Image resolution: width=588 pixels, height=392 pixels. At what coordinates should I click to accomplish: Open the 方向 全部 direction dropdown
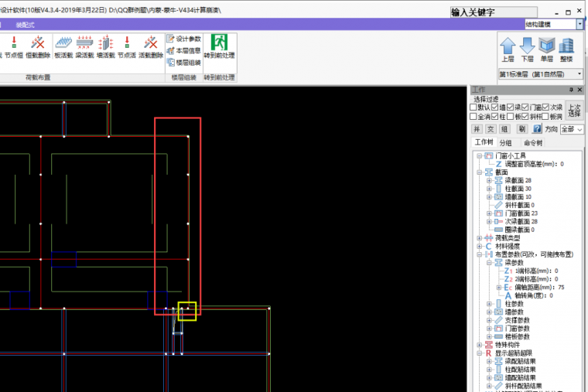tap(572, 129)
